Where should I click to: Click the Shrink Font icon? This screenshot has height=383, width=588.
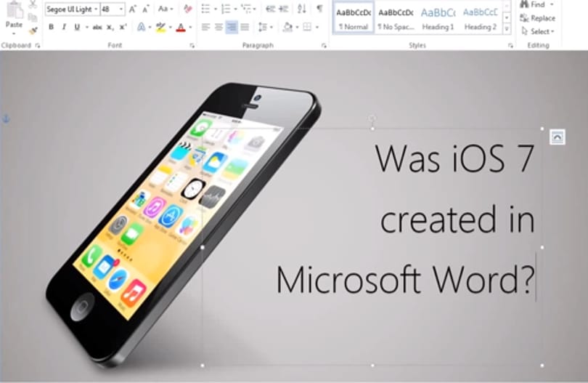pos(145,9)
